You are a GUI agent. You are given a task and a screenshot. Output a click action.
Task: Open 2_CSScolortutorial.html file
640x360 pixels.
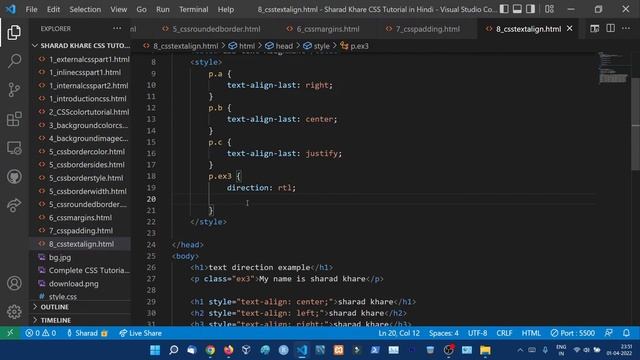pos(81,112)
